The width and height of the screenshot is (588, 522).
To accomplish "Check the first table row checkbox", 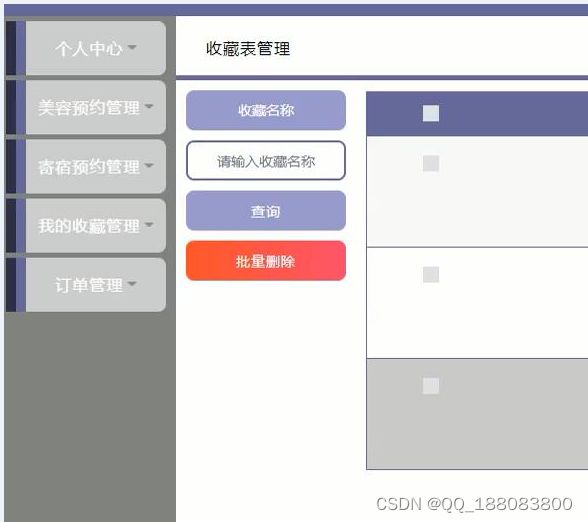I will [x=431, y=164].
